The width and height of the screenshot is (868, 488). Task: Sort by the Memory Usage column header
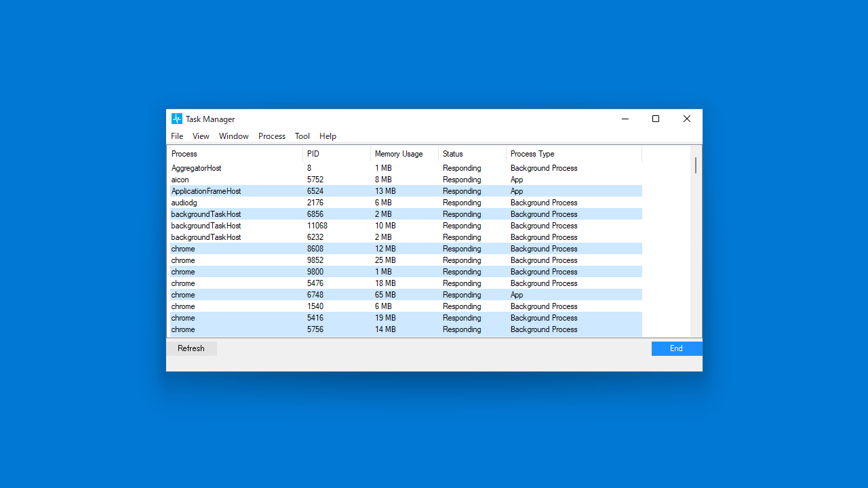pyautogui.click(x=405, y=154)
